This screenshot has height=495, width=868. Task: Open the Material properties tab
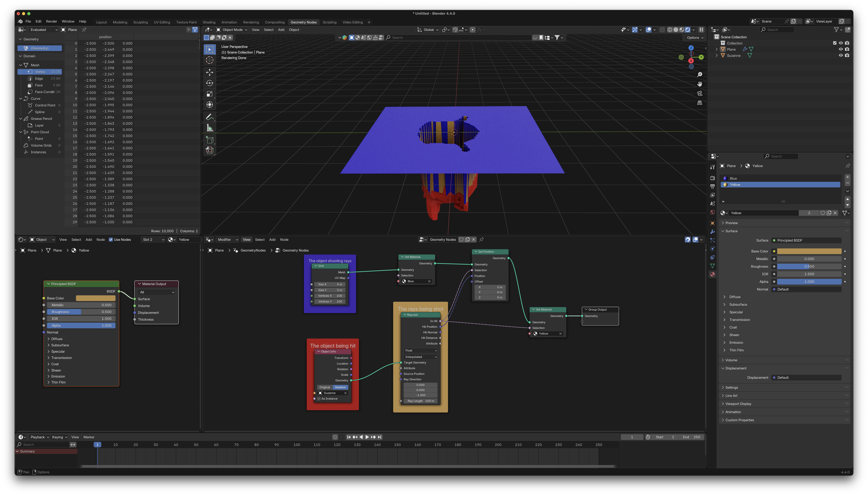pyautogui.click(x=712, y=274)
